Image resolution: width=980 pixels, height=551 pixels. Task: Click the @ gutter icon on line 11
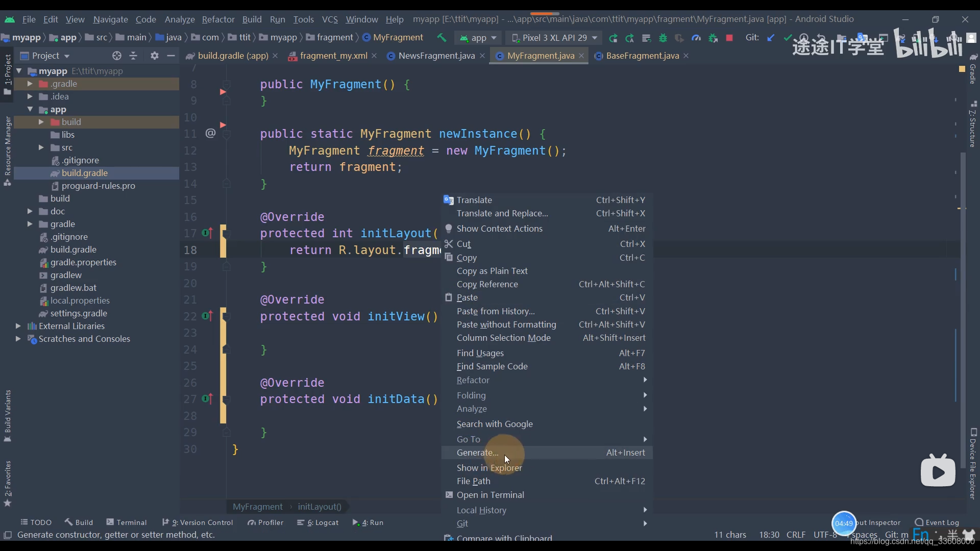[210, 133]
